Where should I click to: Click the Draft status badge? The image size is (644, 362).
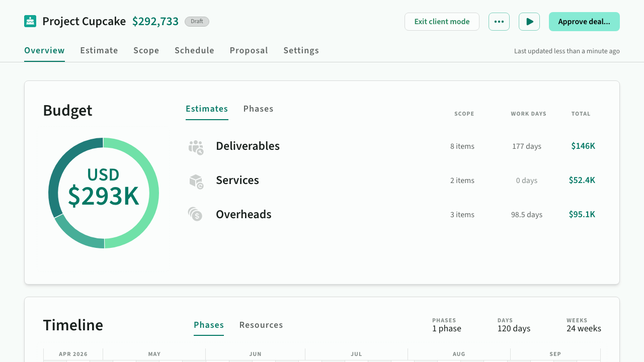[x=197, y=22]
